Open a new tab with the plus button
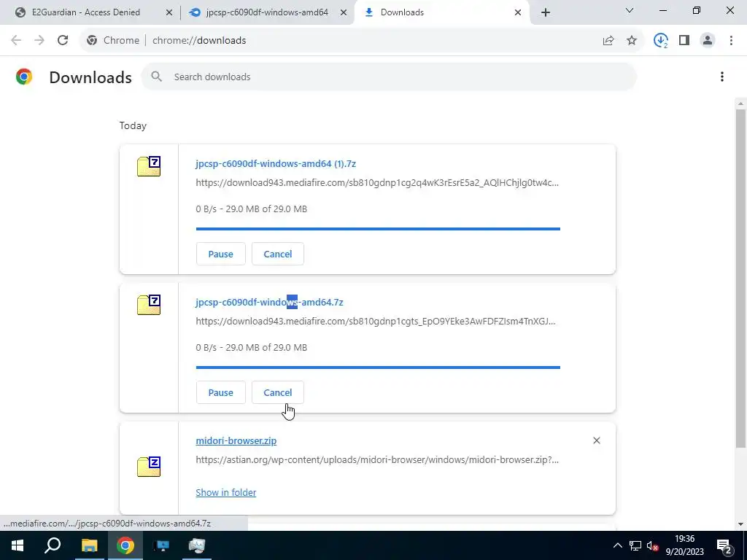The image size is (747, 560). pos(546,12)
